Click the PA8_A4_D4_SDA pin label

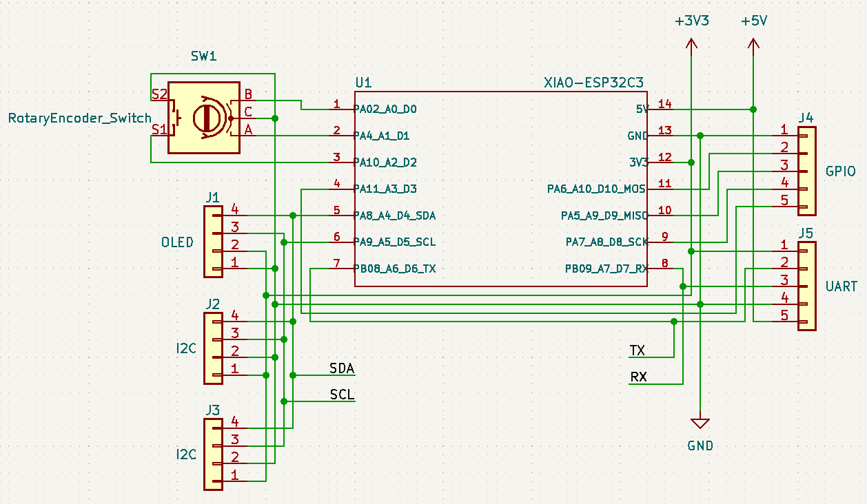pyautogui.click(x=394, y=216)
